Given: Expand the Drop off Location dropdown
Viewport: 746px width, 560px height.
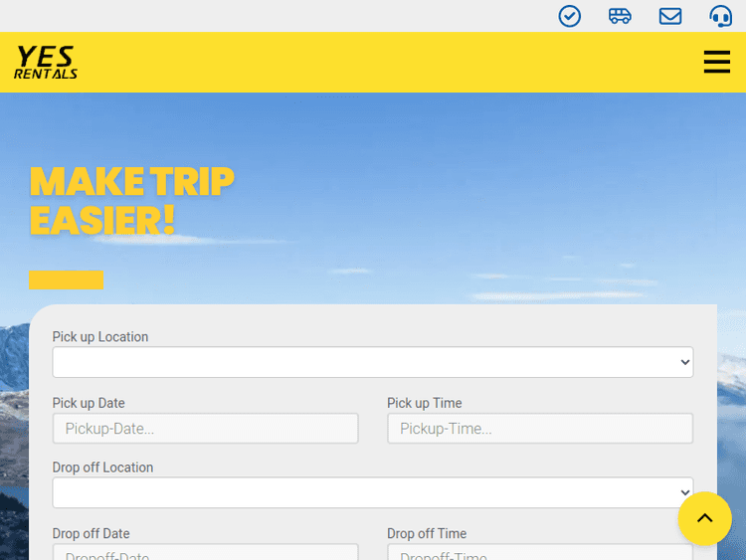Looking at the screenshot, I should pyautogui.click(x=372, y=492).
